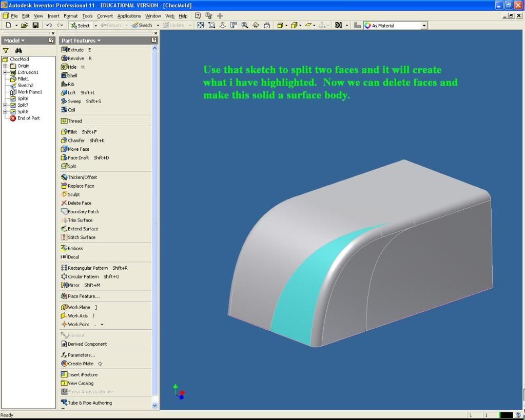Click the Save icon in toolbar

tap(35, 25)
